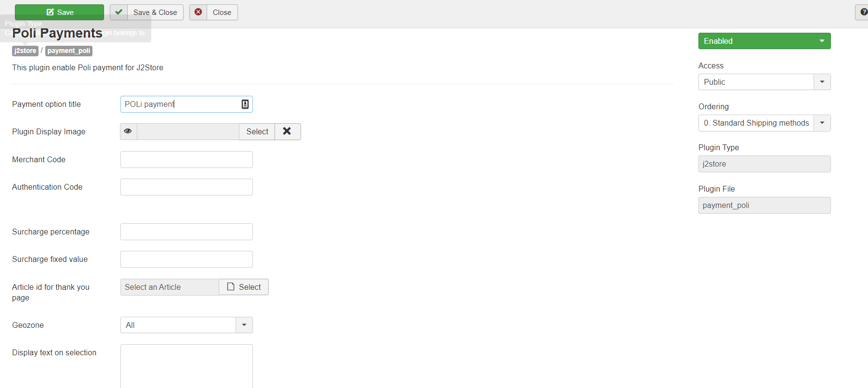Clear the plugin display image with X
Viewport: 868px width, 388px height.
tap(288, 131)
